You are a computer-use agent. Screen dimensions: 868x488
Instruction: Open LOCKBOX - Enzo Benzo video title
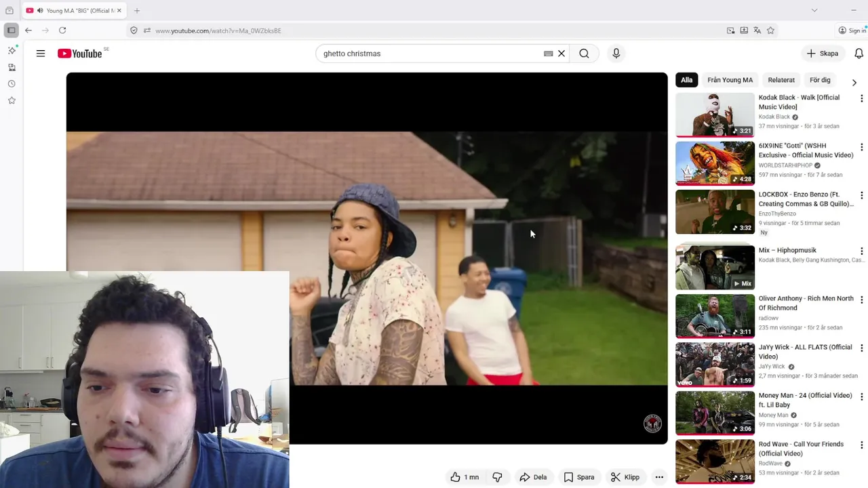click(x=806, y=199)
